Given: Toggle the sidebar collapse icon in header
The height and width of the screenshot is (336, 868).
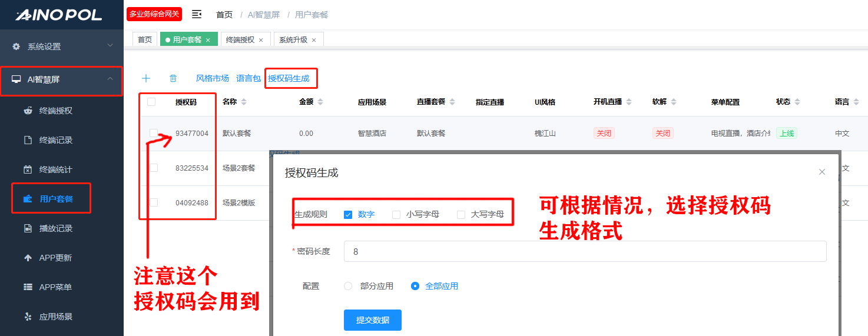Looking at the screenshot, I should coord(197,14).
